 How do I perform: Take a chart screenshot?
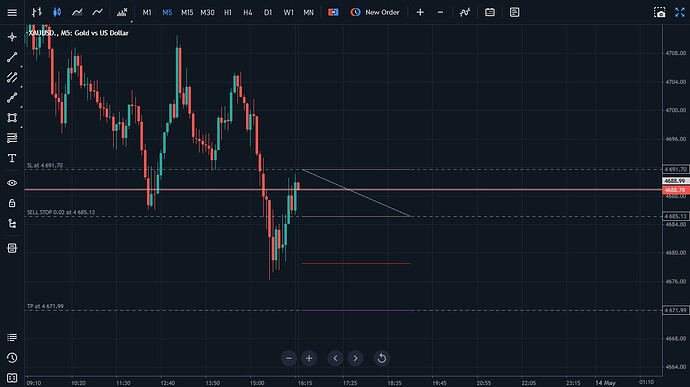[x=660, y=12]
